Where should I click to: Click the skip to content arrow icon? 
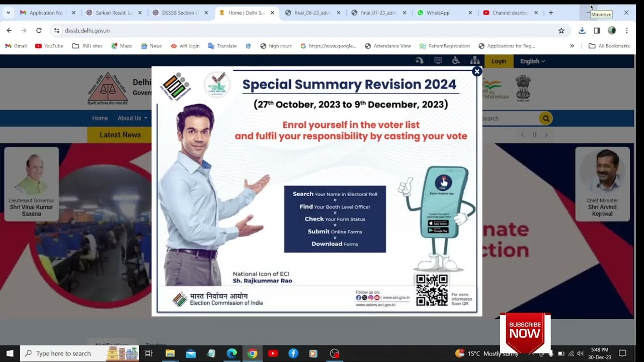coord(419,61)
